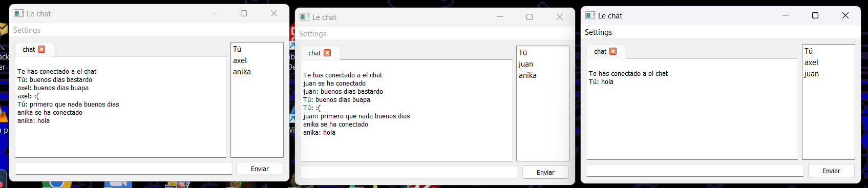This screenshot has width=868, height=188.
Task: Select user juan in the middle window list
Action: click(x=525, y=64)
